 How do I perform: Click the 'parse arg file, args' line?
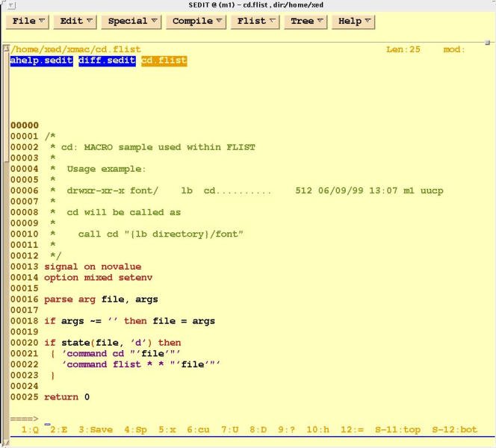[x=101, y=299]
